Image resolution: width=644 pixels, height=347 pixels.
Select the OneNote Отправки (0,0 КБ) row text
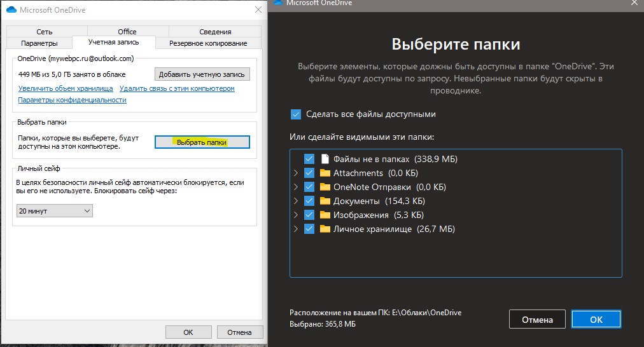(389, 187)
